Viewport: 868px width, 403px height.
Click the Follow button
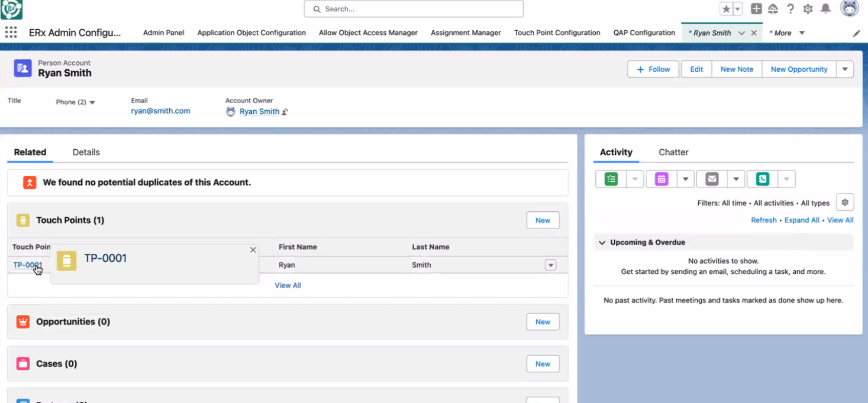(653, 69)
